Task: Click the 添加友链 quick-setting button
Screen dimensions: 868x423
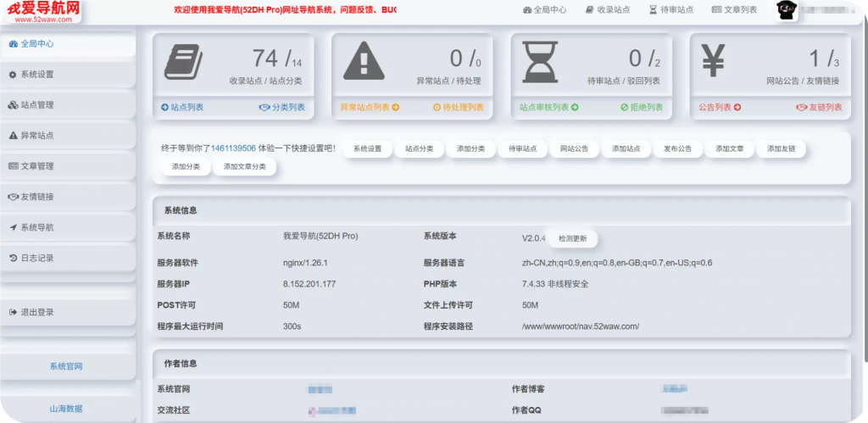Action: pos(781,149)
